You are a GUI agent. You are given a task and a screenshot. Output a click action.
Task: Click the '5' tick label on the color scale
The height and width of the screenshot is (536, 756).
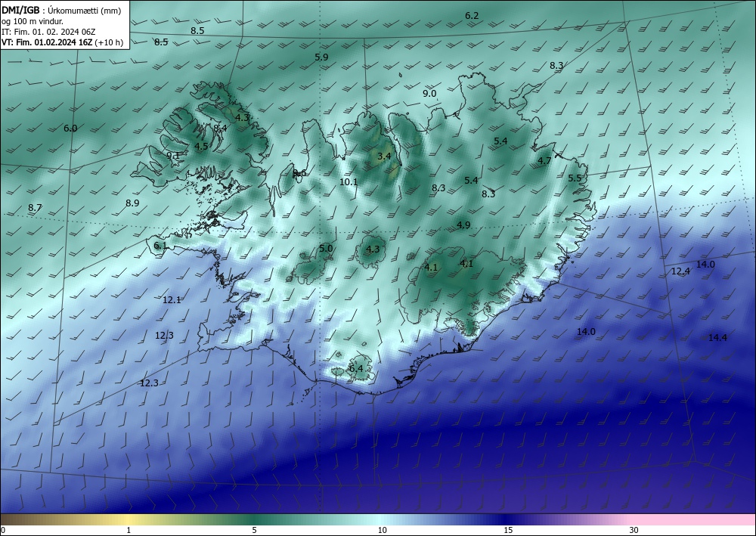pyautogui.click(x=254, y=530)
